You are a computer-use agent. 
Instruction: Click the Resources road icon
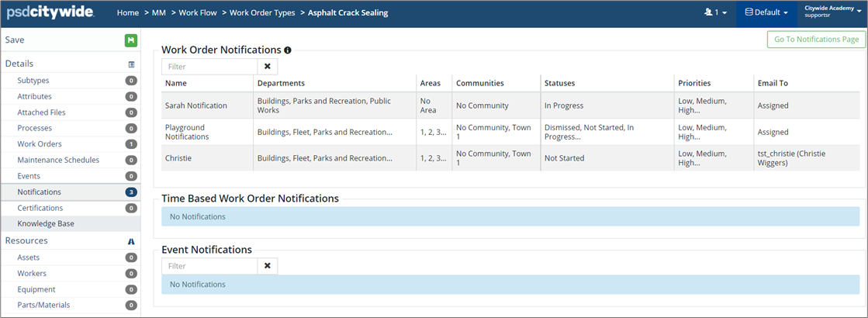coord(131,241)
